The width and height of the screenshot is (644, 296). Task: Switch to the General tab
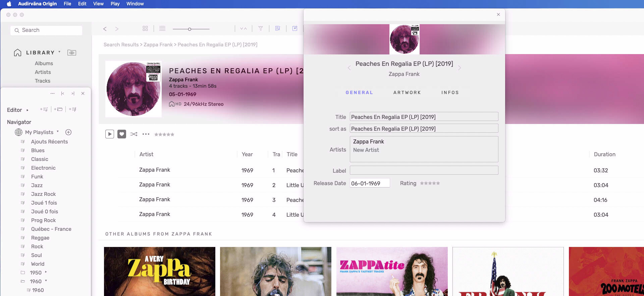point(359,92)
